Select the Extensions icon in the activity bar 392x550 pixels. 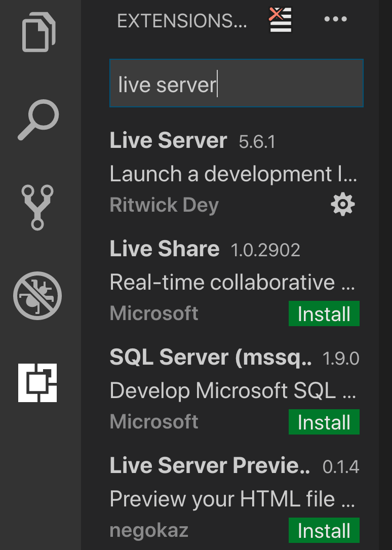(38, 383)
